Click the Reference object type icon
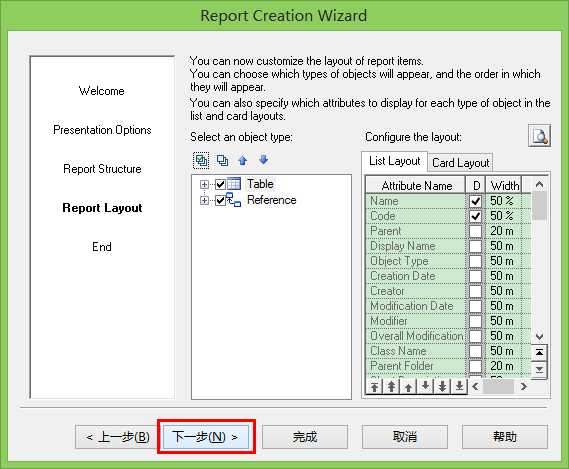 [x=234, y=200]
